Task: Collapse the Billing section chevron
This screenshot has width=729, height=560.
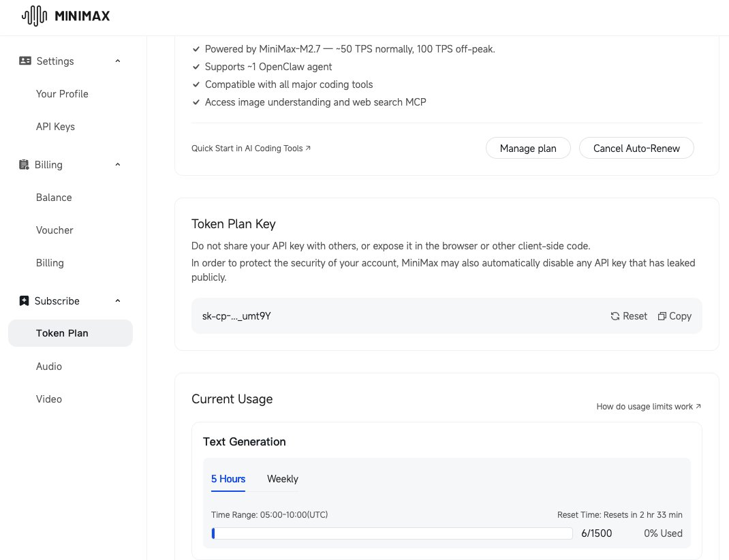Action: (118, 164)
